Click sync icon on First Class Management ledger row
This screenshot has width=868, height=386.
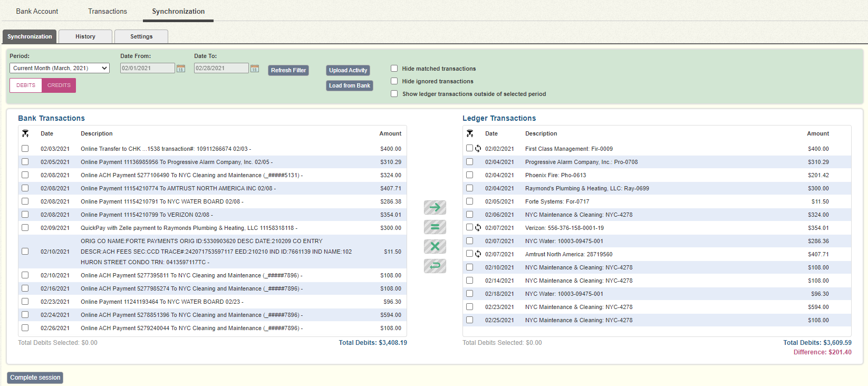click(x=478, y=149)
